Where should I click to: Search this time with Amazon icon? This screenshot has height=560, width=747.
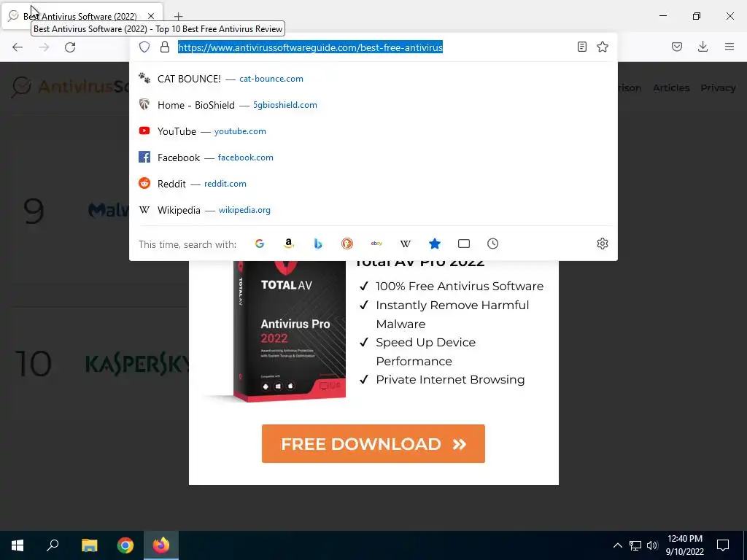point(289,244)
